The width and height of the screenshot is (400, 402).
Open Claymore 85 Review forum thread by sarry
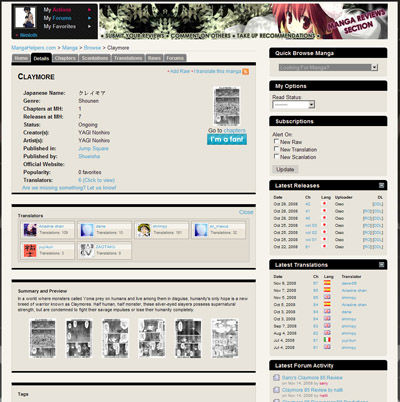tap(312, 378)
